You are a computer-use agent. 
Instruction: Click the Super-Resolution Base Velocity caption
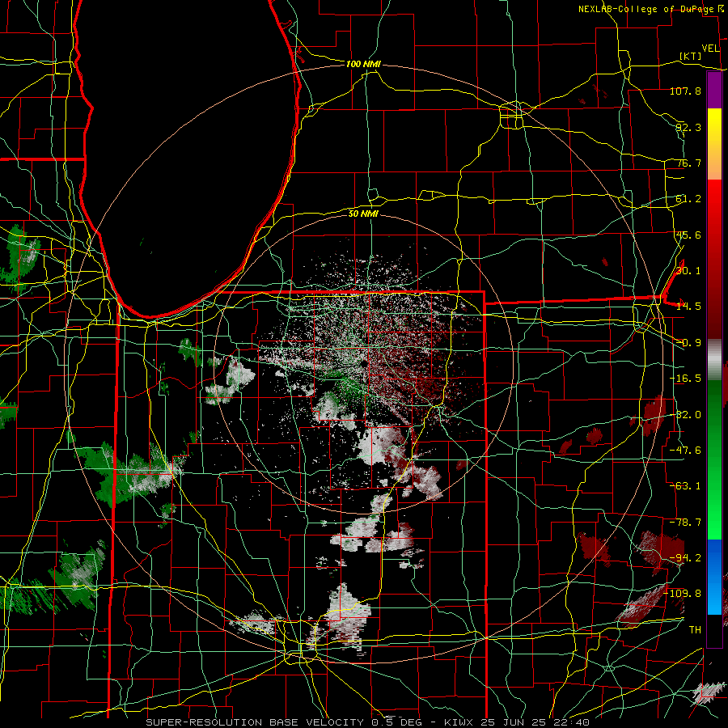pos(367,722)
